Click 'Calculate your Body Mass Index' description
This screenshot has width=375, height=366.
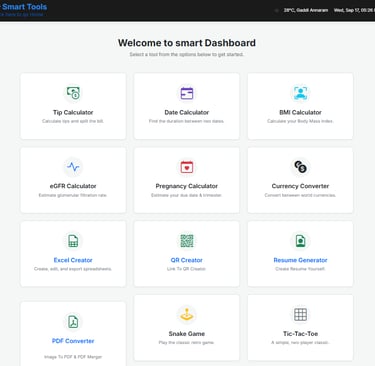pos(300,121)
